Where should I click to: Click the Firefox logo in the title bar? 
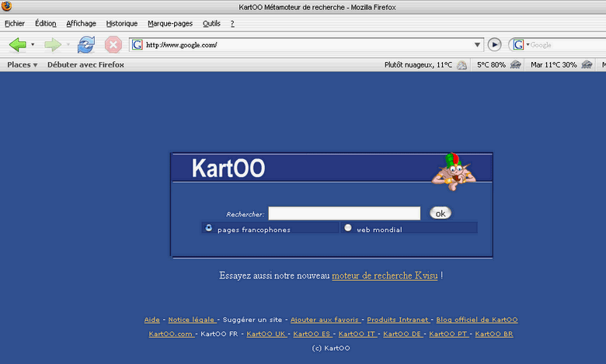[x=6, y=6]
